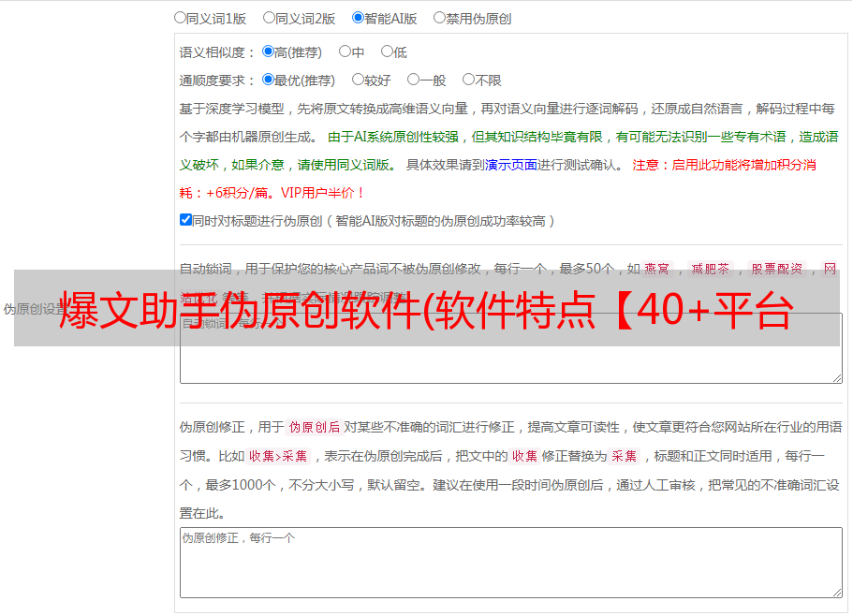Open the 演示页面 link
Image resolution: width=853 pixels, height=616 pixels.
pyautogui.click(x=511, y=165)
